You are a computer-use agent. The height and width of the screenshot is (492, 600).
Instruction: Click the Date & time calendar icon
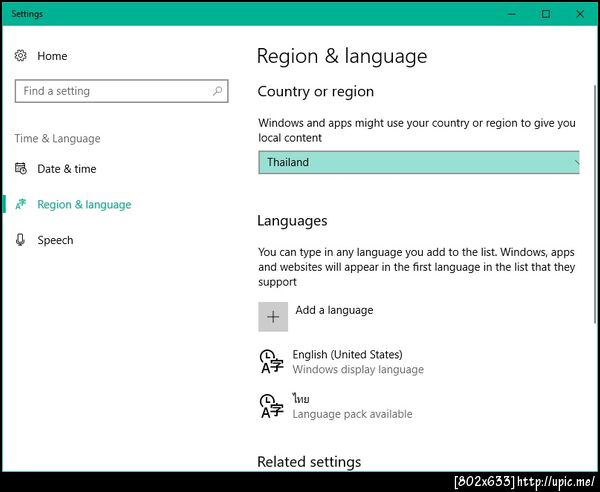[x=20, y=168]
